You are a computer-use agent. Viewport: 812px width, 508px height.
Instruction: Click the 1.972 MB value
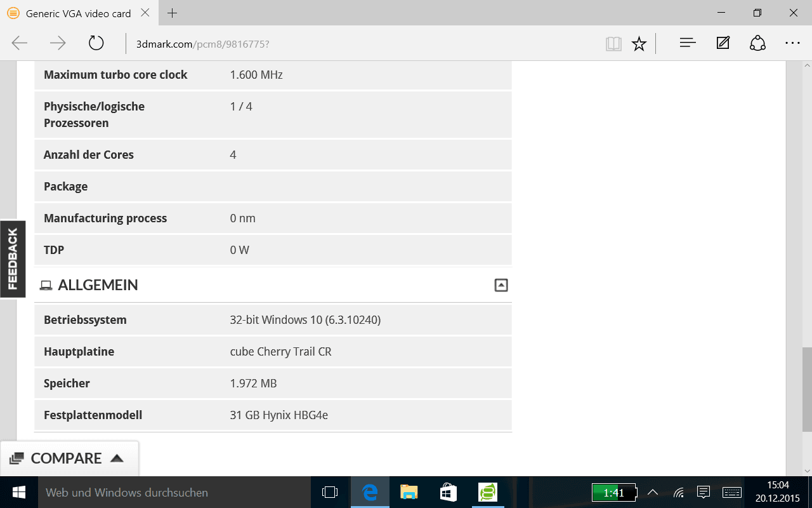coord(253,384)
